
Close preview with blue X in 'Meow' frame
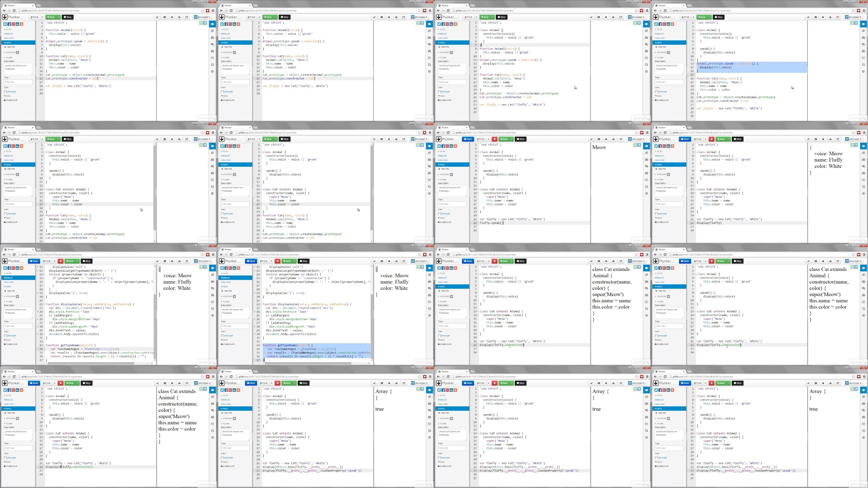coord(639,145)
